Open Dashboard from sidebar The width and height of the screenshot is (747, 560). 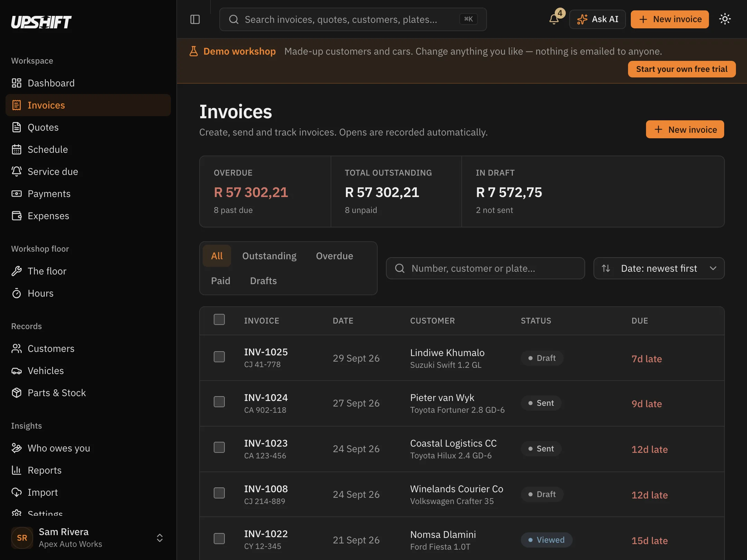point(88,83)
